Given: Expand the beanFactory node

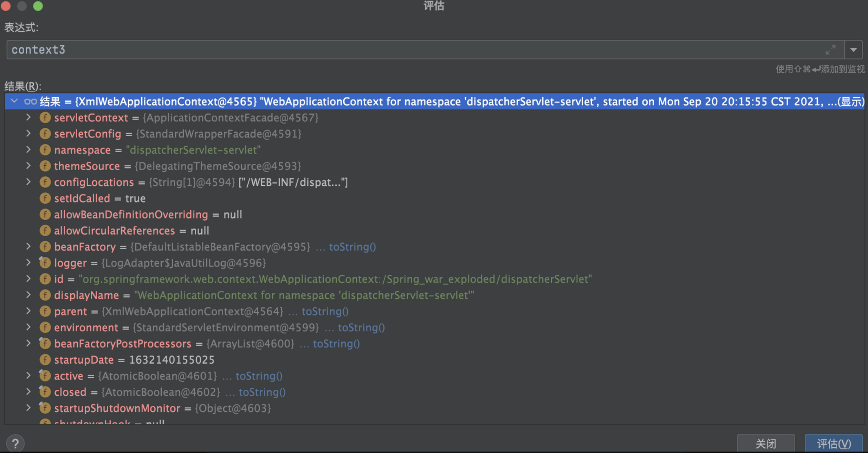Looking at the screenshot, I should tap(28, 247).
